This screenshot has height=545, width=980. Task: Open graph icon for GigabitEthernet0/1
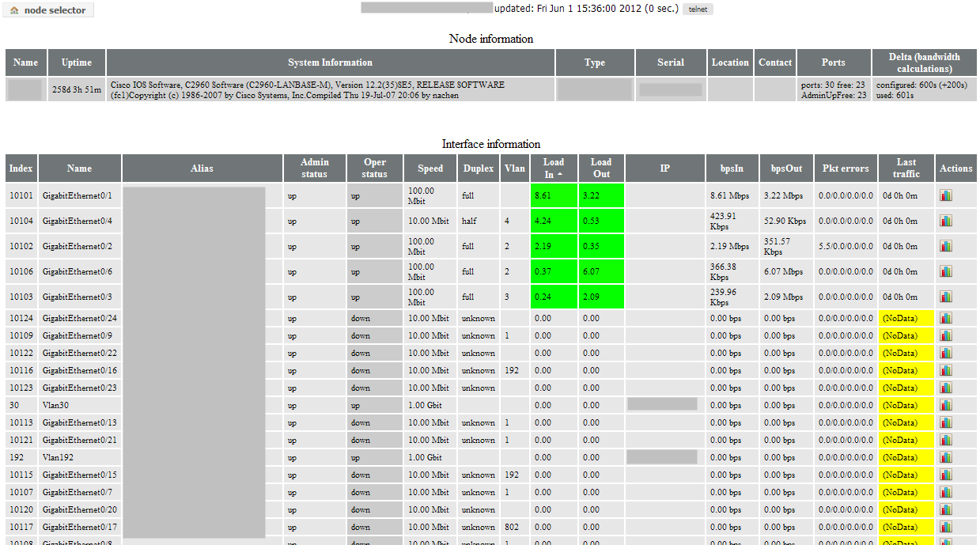tap(946, 195)
